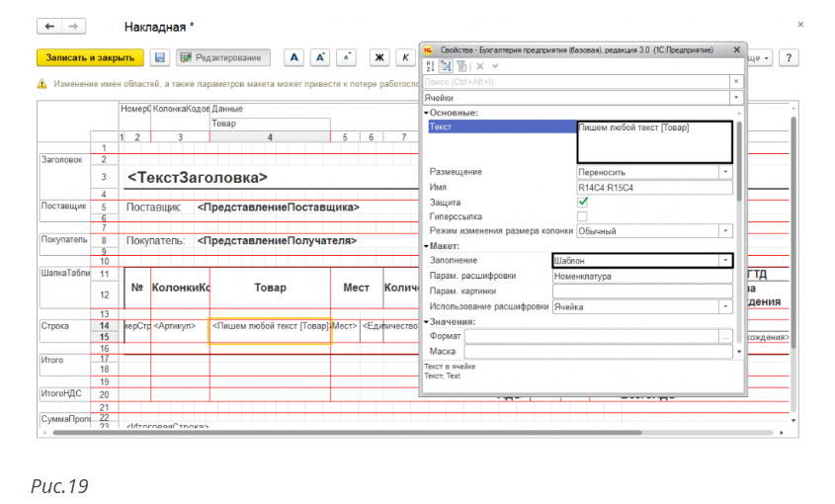Open the Заполнение dropdown with Шаблон
The height and width of the screenshot is (504, 835).
point(726,261)
